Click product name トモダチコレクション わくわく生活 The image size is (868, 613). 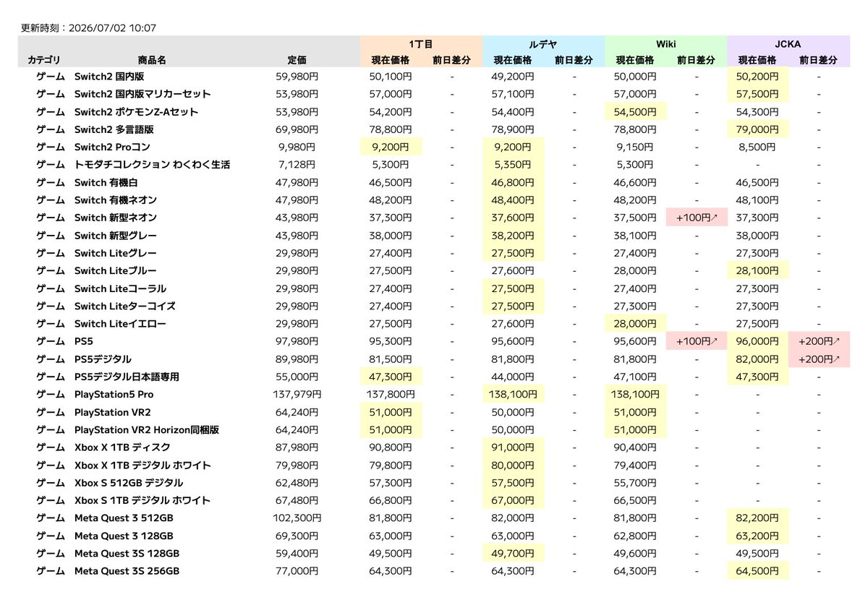(x=152, y=165)
